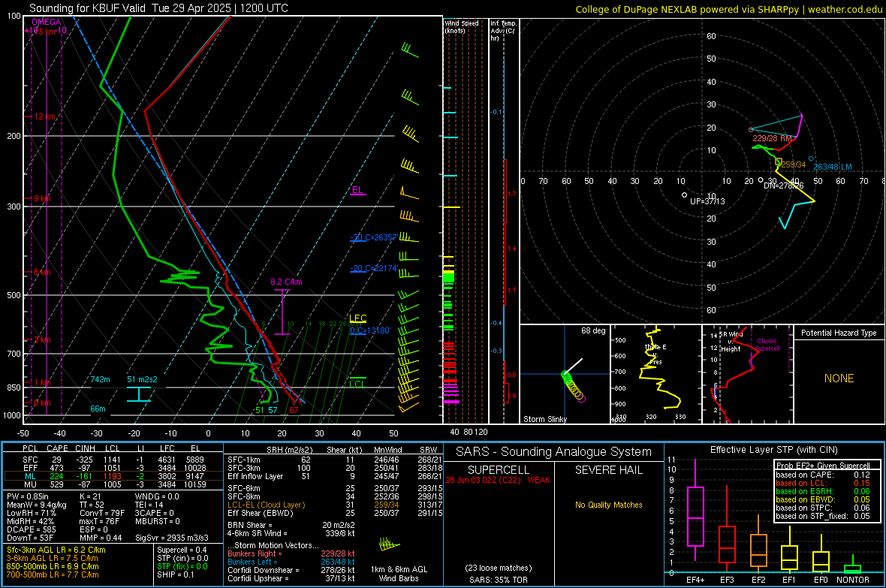Click the green 'STP (fix) = 0.0' value
886x588 pixels.
click(182, 566)
